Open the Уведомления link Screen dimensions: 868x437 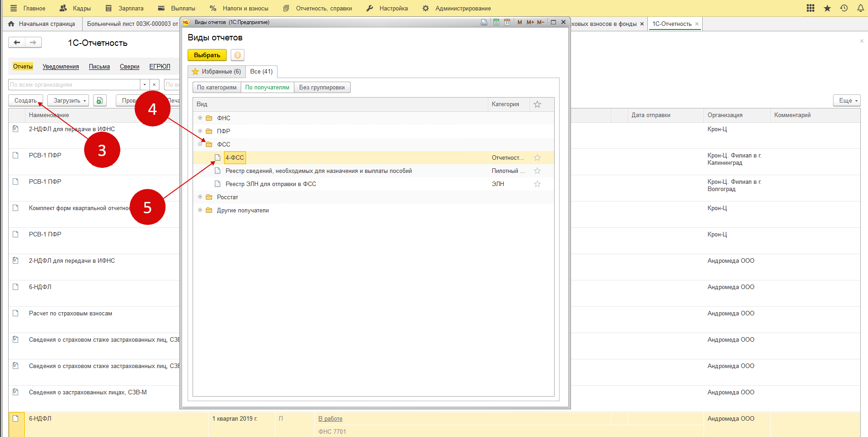(61, 67)
